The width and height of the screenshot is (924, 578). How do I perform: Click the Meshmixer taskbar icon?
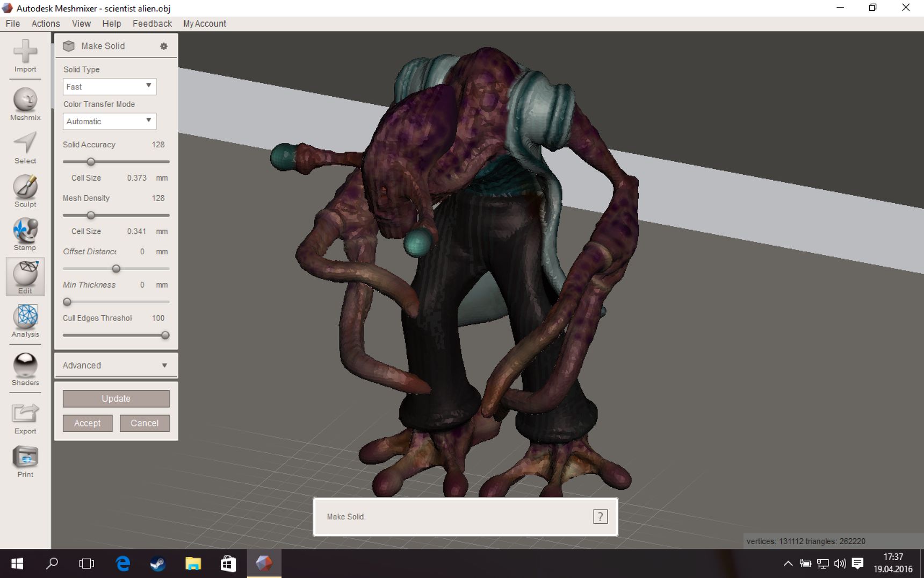pyautogui.click(x=264, y=563)
